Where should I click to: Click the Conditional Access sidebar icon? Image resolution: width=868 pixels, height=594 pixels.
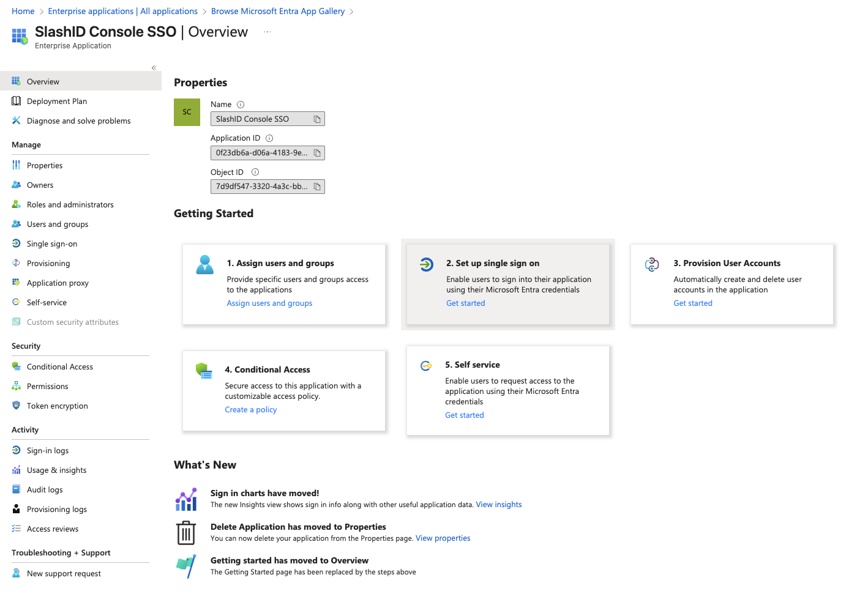tap(17, 366)
